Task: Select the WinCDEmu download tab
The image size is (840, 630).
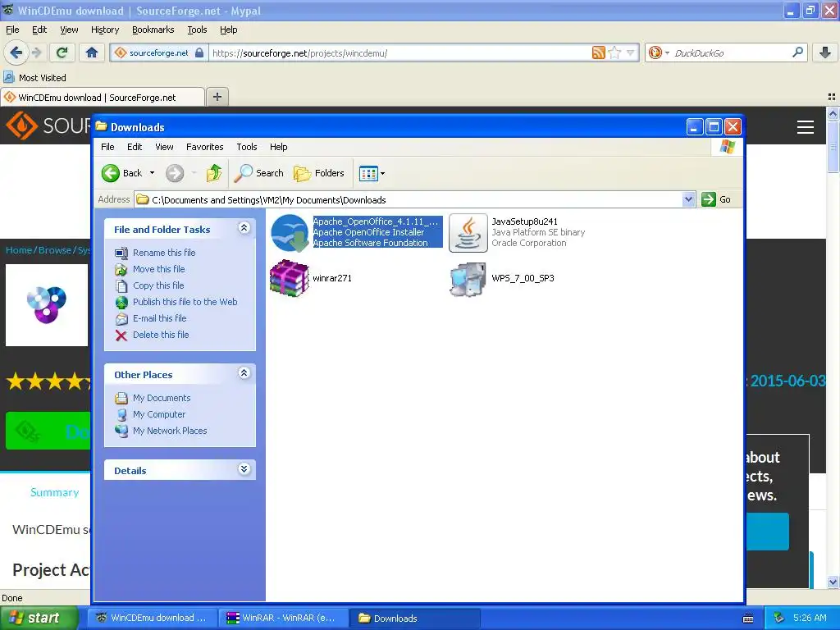Action: pos(103,98)
